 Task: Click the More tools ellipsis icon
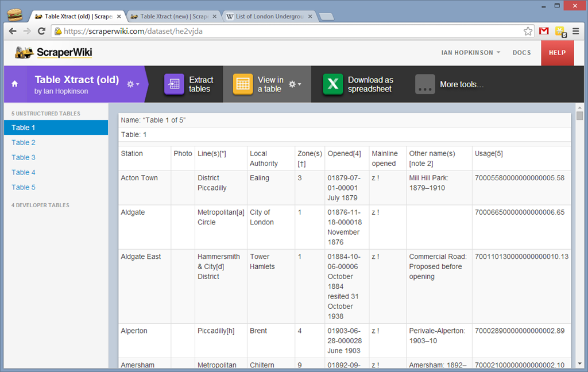(x=425, y=84)
